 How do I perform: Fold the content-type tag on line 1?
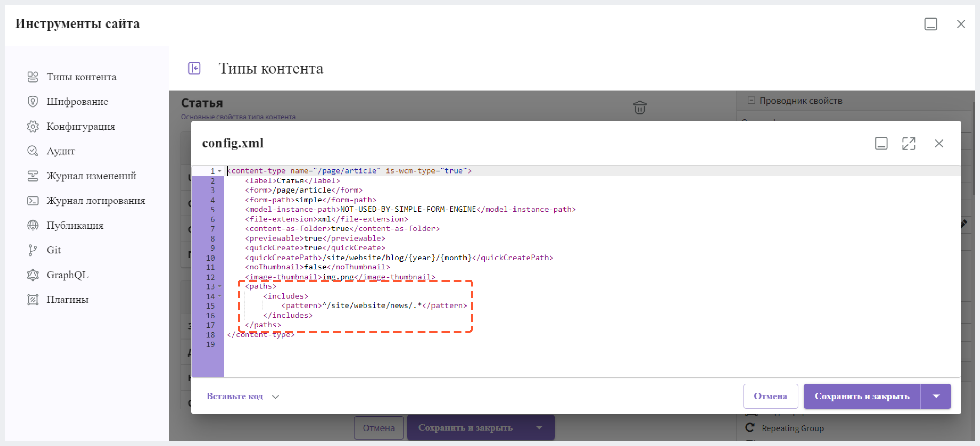tap(219, 171)
